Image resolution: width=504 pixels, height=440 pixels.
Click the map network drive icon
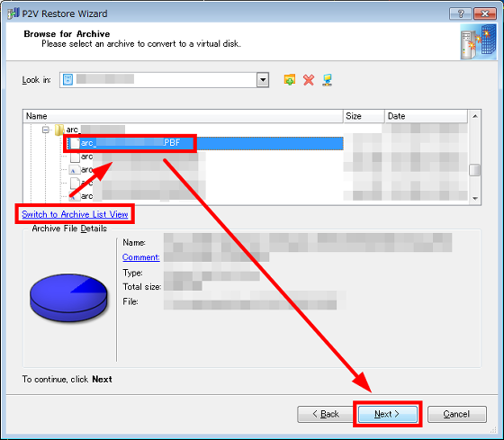[x=328, y=80]
